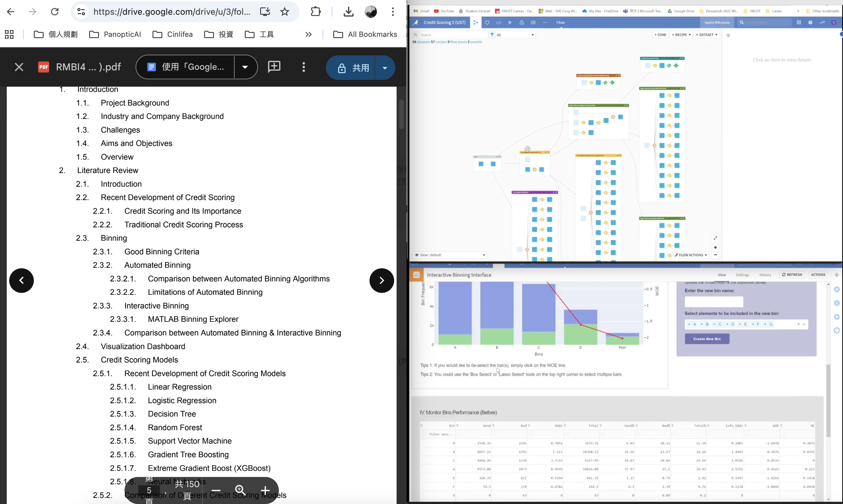
Task: Zoom in with the plus icon
Action: 265,490
